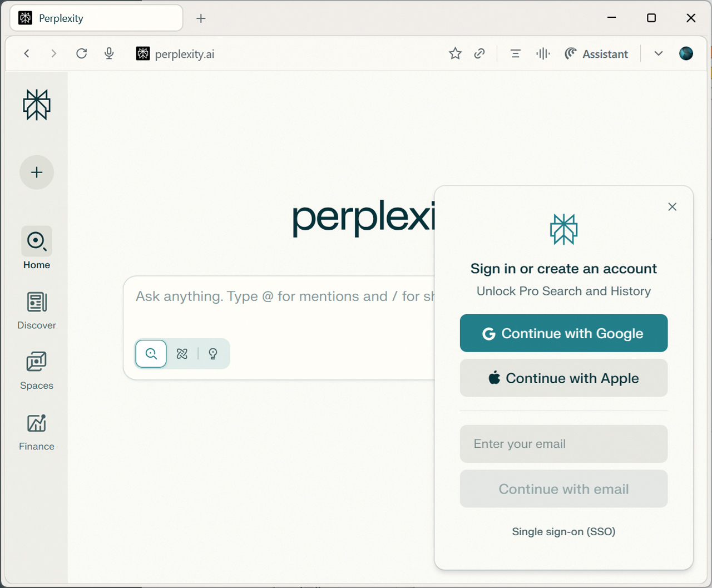Screen dimensions: 712x588
Task: Select the Search mode toggle
Action: tap(151, 354)
